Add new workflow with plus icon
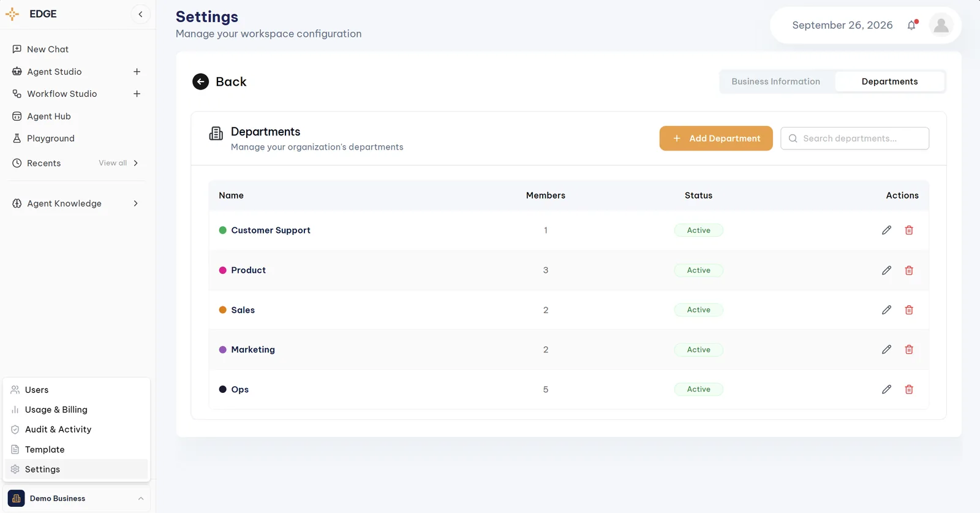The width and height of the screenshot is (980, 513). click(x=137, y=94)
